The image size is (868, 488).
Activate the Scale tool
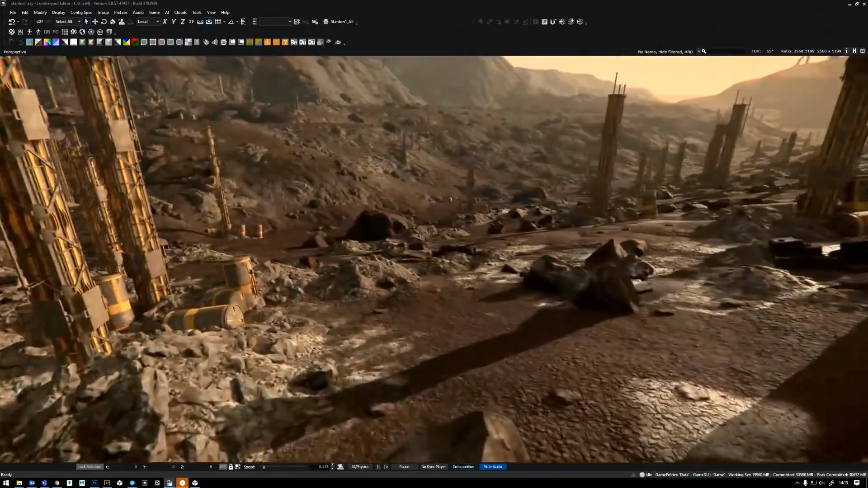[113, 22]
